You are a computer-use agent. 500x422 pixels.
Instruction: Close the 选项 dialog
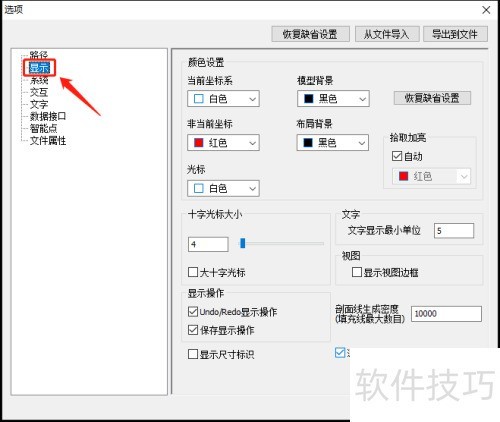pos(486,10)
